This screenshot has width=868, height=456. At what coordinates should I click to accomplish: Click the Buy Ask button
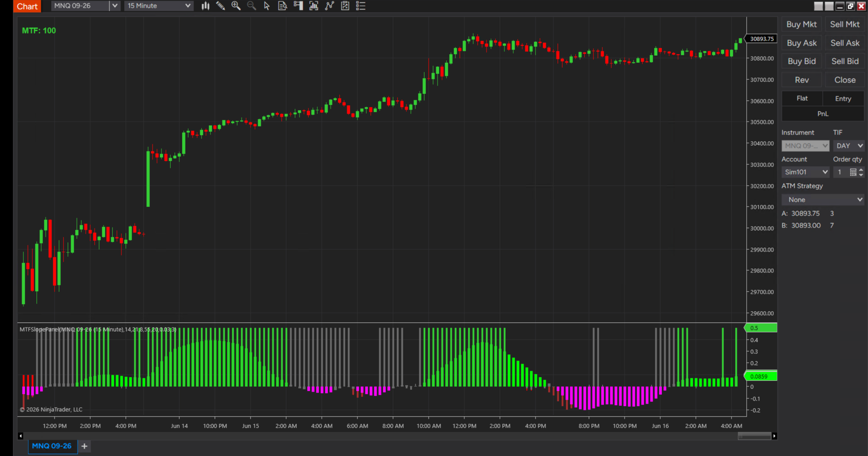(x=801, y=43)
